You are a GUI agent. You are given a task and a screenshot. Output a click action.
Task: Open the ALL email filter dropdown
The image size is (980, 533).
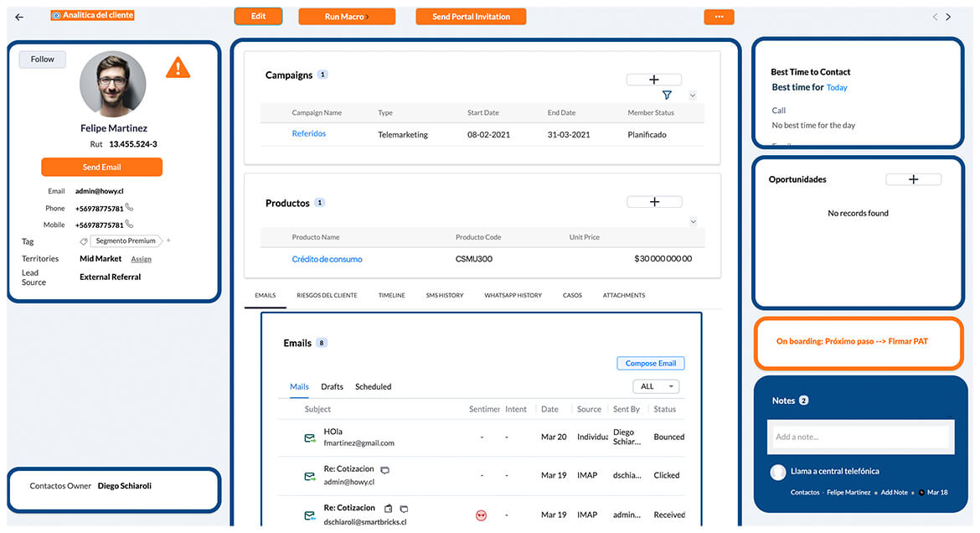[x=656, y=386]
